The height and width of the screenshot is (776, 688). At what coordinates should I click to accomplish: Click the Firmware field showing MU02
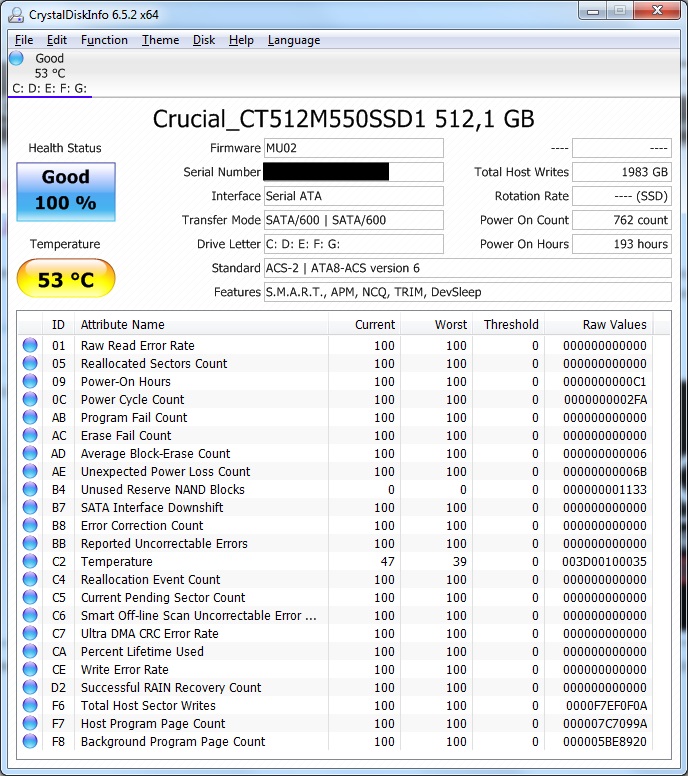pyautogui.click(x=353, y=148)
